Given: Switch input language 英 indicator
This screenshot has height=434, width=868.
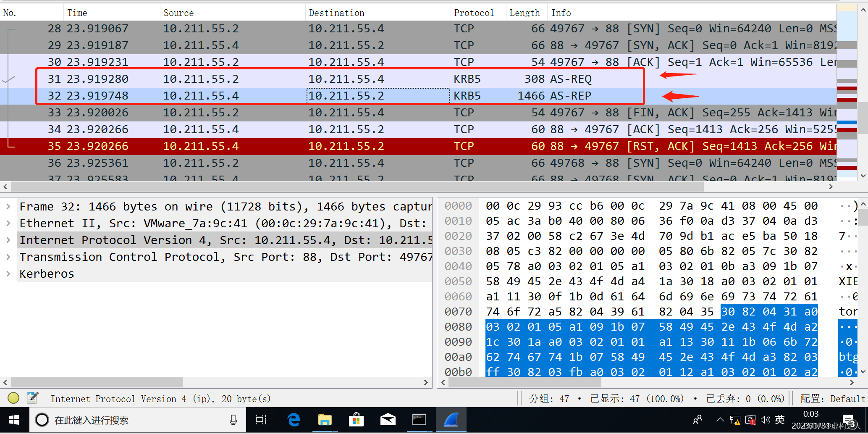Looking at the screenshot, I should [780, 420].
